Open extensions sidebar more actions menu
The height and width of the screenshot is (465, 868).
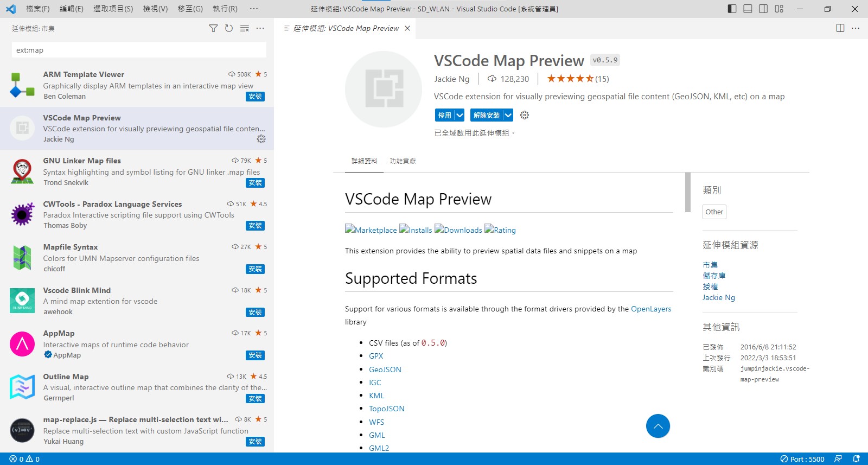coord(260,28)
